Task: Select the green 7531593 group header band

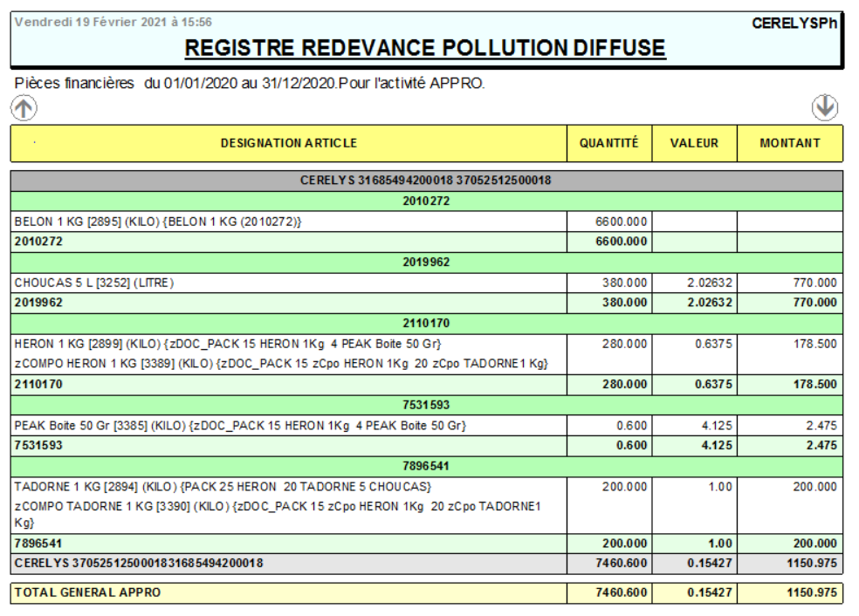Action: pyautogui.click(x=426, y=405)
